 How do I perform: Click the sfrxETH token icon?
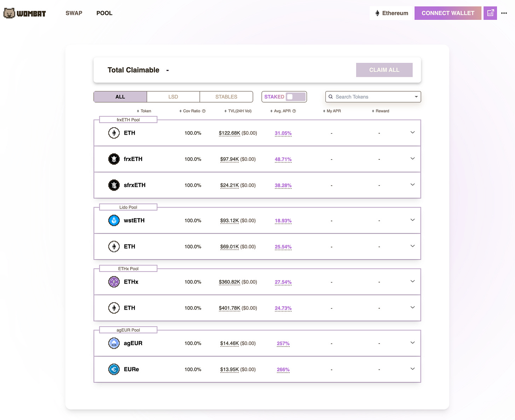pyautogui.click(x=114, y=185)
